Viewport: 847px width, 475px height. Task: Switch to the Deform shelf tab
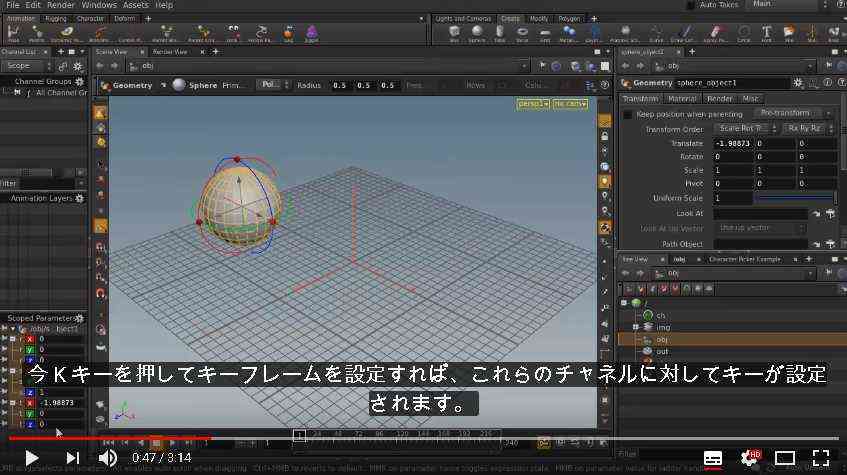[125, 18]
